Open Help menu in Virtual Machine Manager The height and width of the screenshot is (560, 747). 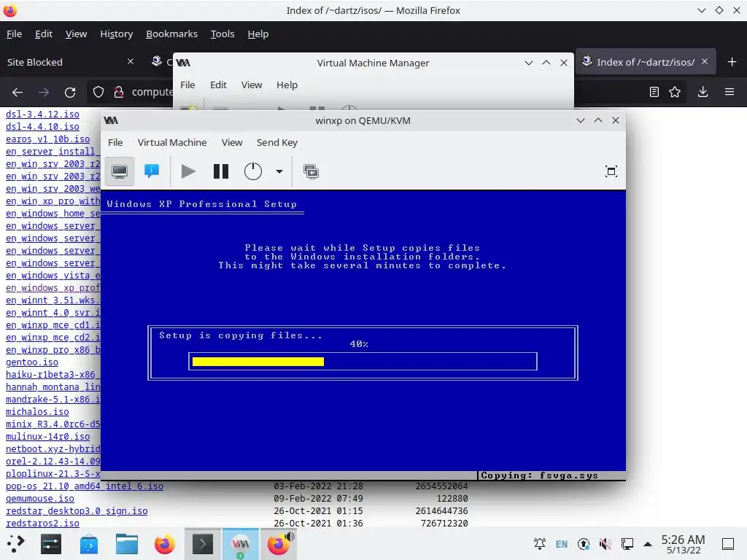287,85
